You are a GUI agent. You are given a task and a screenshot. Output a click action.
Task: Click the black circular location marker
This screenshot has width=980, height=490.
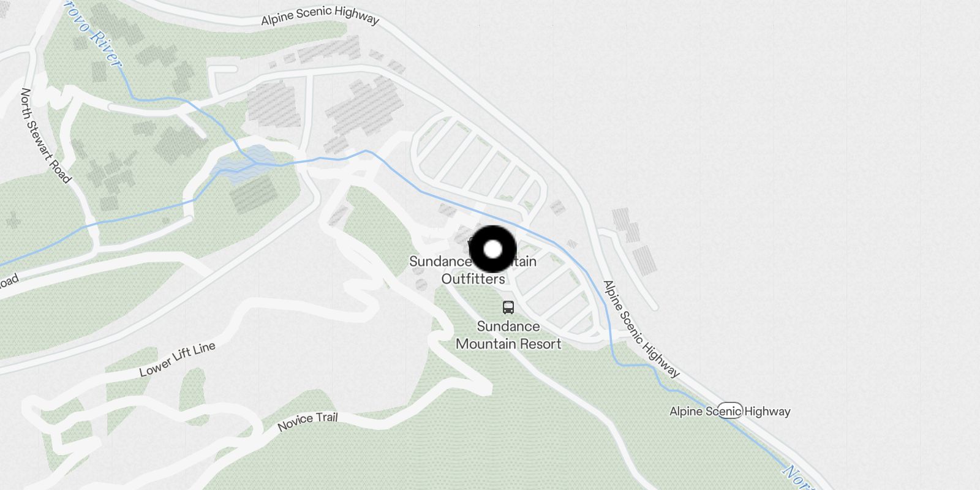coord(493,249)
